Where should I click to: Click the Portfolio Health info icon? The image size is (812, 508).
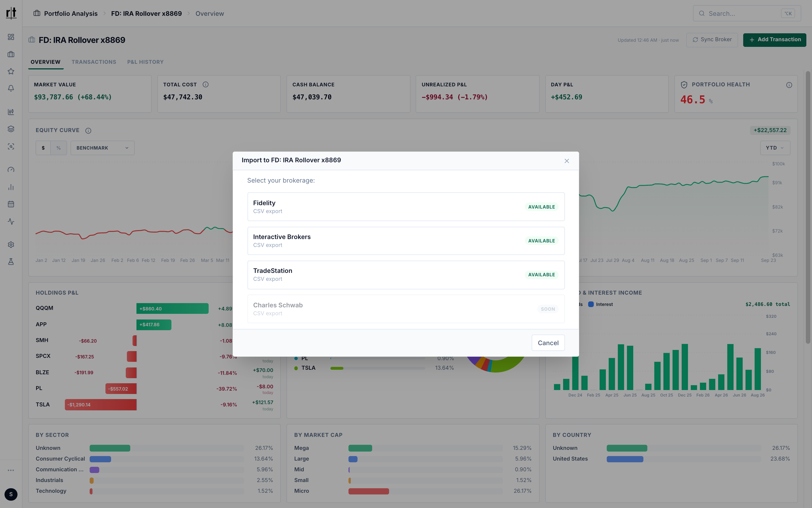pos(789,85)
